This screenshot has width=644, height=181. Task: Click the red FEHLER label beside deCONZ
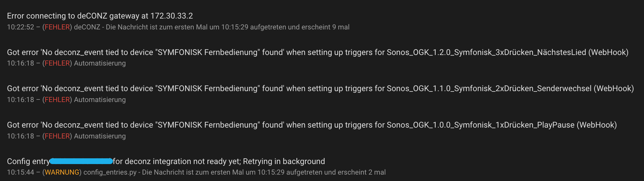click(57, 27)
